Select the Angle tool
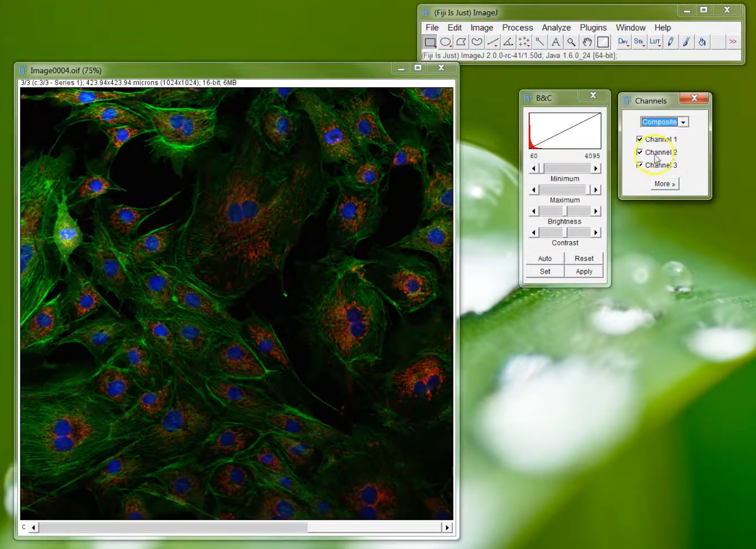756x549 pixels. click(x=508, y=42)
